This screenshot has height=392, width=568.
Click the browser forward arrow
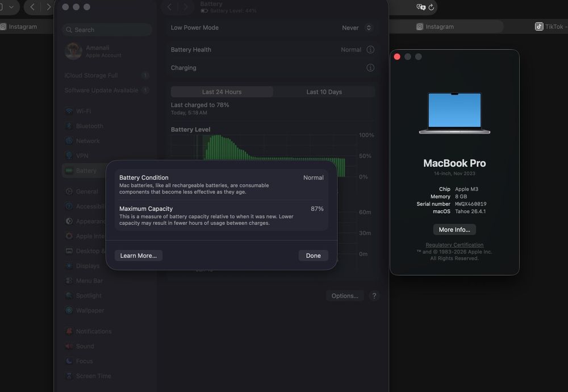[x=48, y=7]
